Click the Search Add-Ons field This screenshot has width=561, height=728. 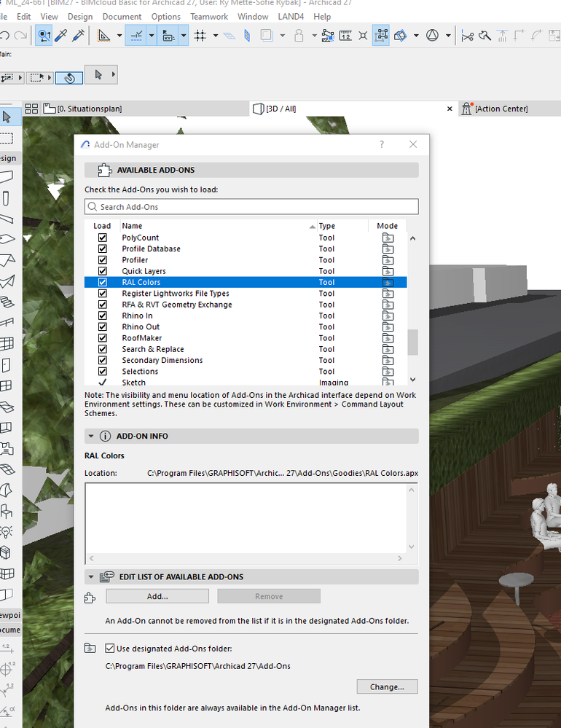[251, 207]
